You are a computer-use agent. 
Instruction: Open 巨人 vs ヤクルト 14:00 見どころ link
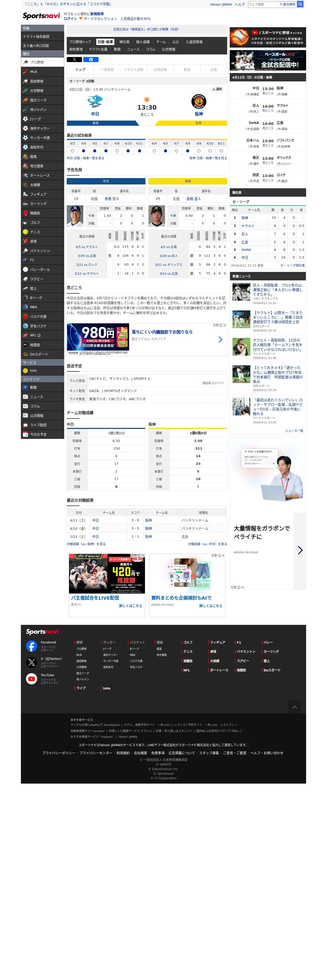click(x=268, y=111)
